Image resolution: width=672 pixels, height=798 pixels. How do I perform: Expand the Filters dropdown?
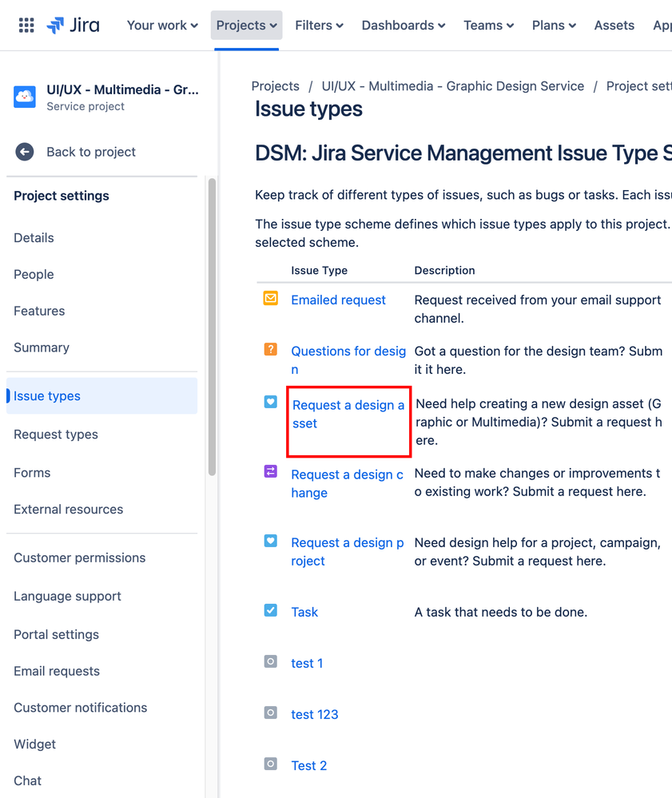(x=319, y=25)
